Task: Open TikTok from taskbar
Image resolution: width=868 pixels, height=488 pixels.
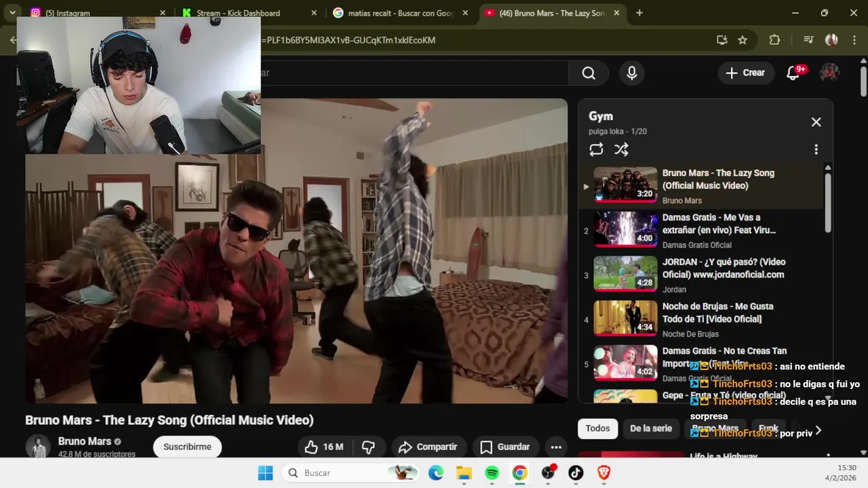Action: click(x=576, y=473)
